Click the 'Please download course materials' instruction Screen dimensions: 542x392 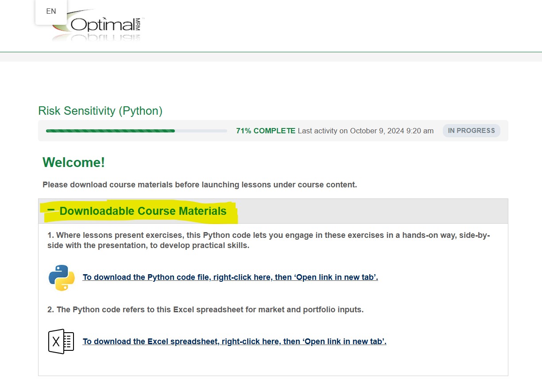(199, 185)
